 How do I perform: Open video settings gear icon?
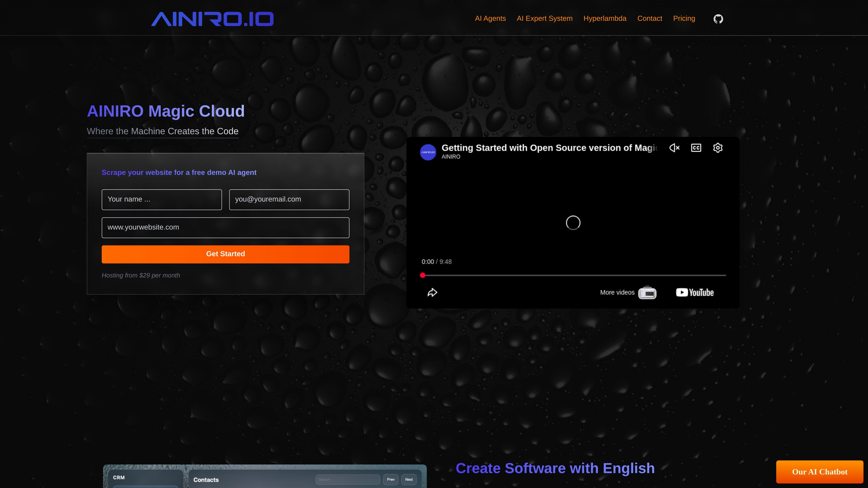point(718,148)
